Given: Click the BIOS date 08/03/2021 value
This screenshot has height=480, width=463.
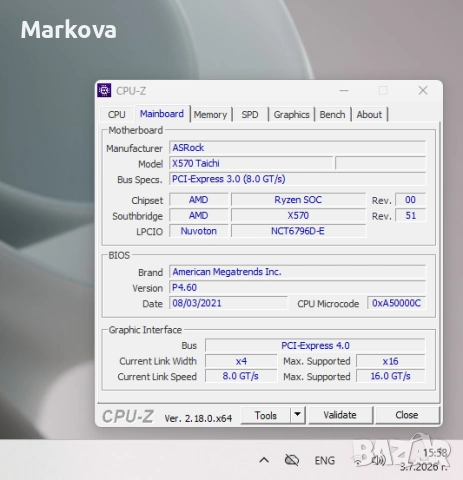Looking at the screenshot, I should click(x=228, y=303).
